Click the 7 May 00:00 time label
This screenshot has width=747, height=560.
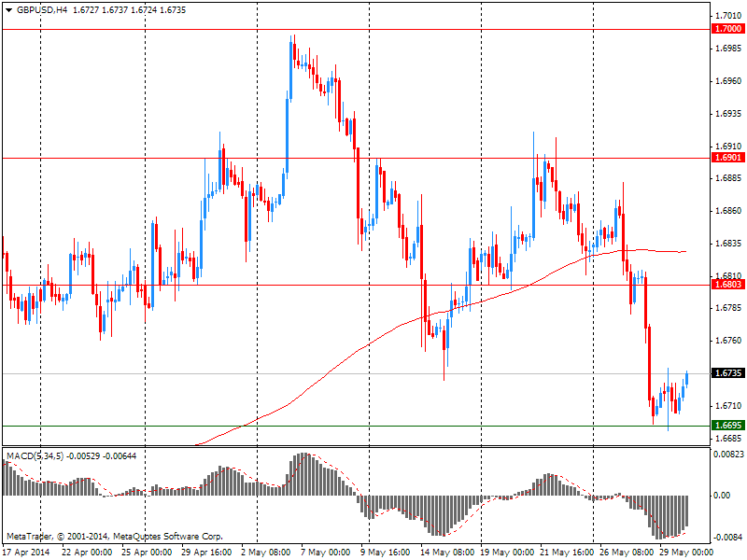point(325,553)
